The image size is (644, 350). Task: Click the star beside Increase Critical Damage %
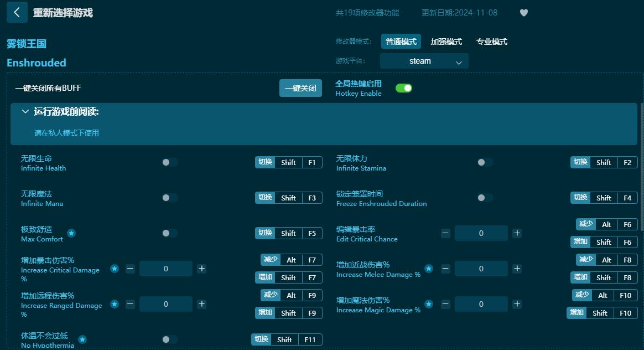(115, 269)
